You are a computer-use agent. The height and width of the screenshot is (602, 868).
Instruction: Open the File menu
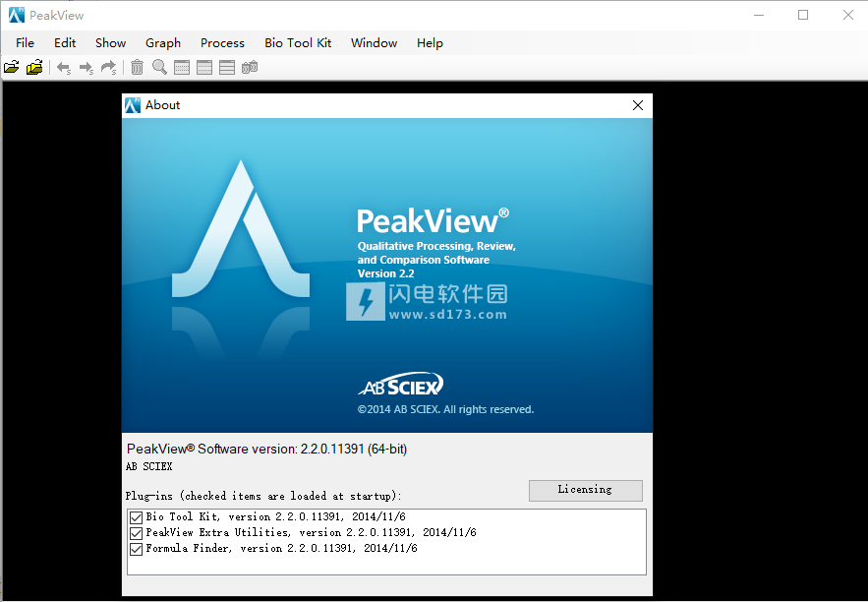[25, 42]
